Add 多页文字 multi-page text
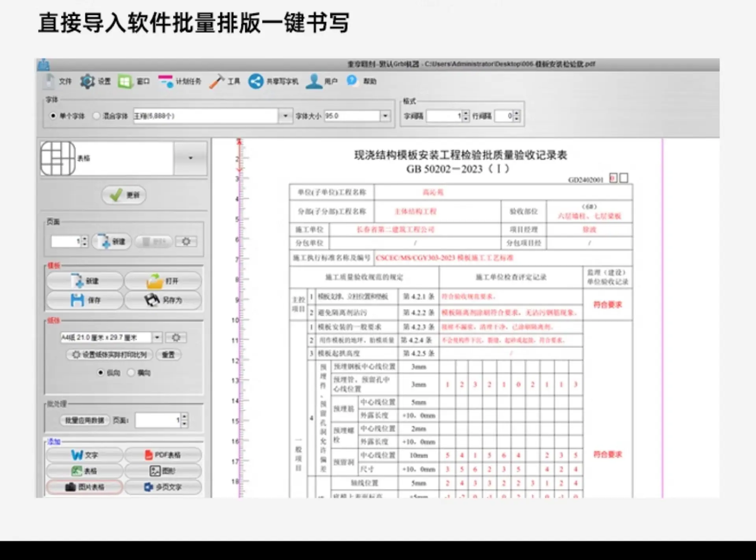 tap(163, 487)
